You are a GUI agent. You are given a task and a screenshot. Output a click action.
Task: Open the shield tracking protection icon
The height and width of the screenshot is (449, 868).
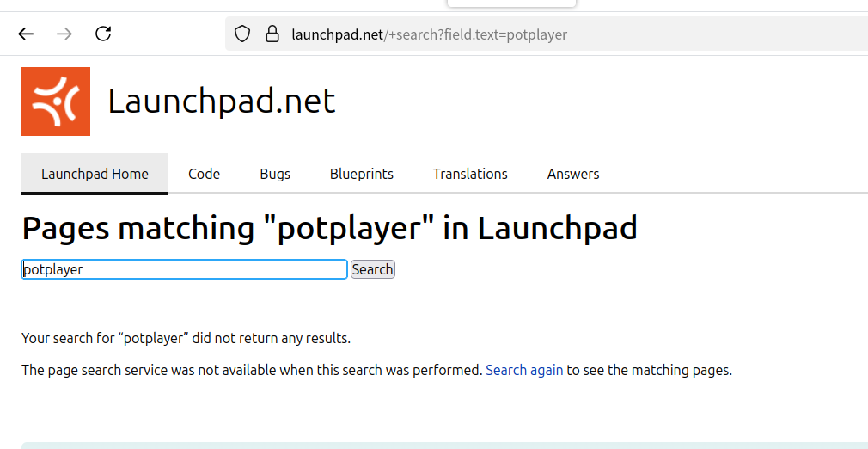coord(241,34)
